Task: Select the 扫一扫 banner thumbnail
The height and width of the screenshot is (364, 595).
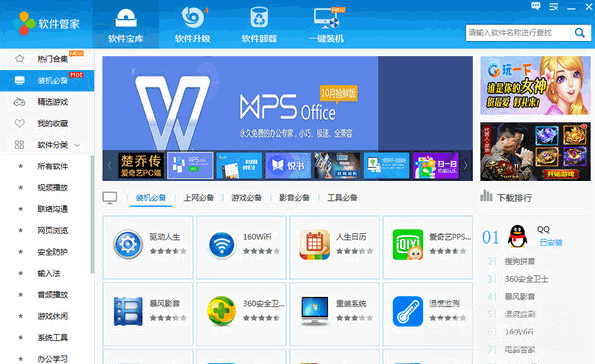Action: pos(436,165)
